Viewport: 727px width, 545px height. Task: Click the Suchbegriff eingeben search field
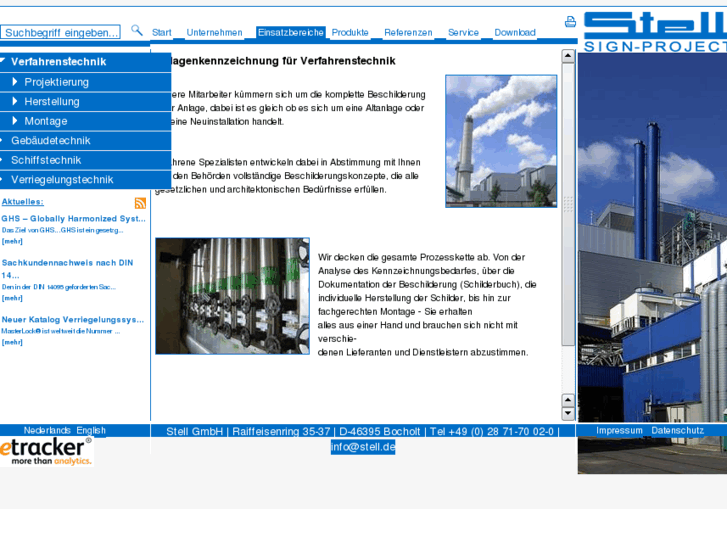click(60, 32)
